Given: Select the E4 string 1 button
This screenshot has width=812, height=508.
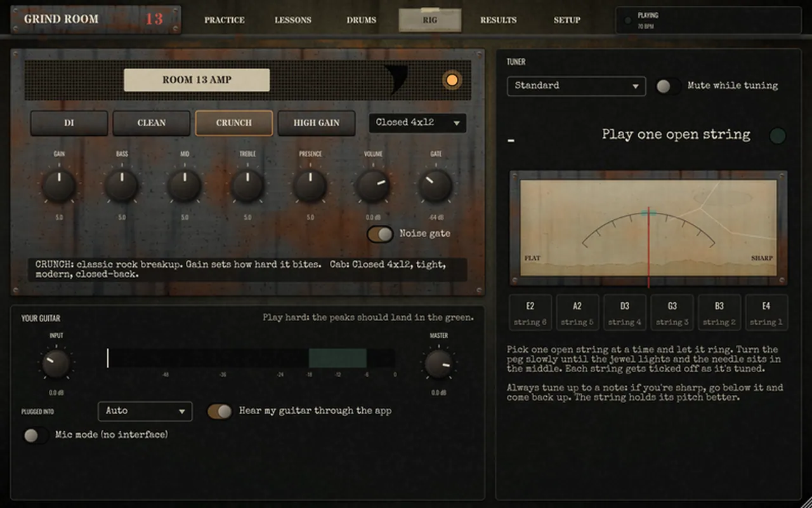Looking at the screenshot, I should point(766,313).
